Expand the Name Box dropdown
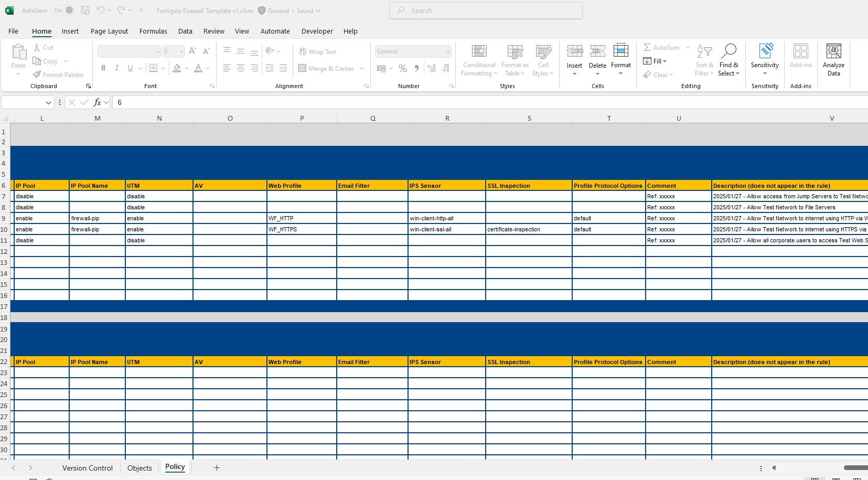Image resolution: width=868 pixels, height=480 pixels. point(48,102)
